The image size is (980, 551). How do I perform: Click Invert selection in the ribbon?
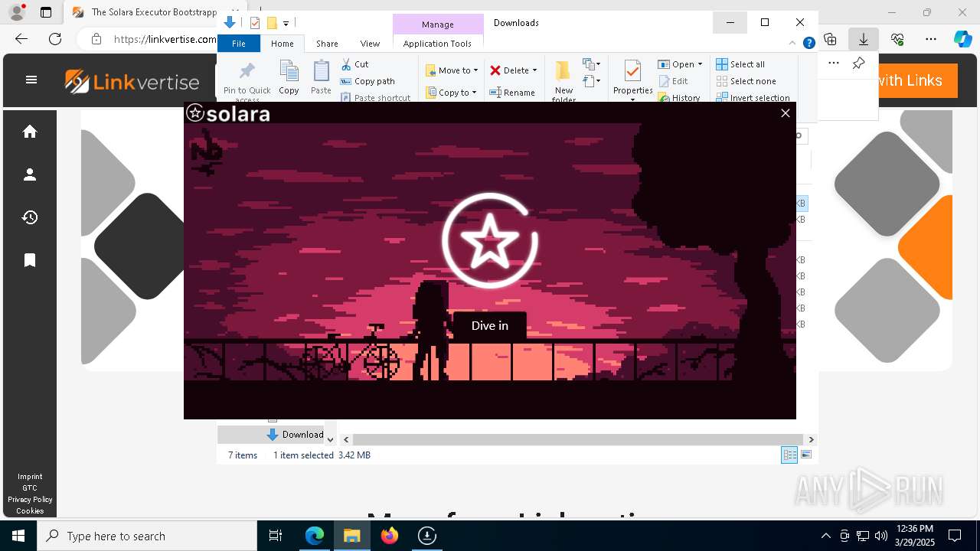(x=753, y=98)
